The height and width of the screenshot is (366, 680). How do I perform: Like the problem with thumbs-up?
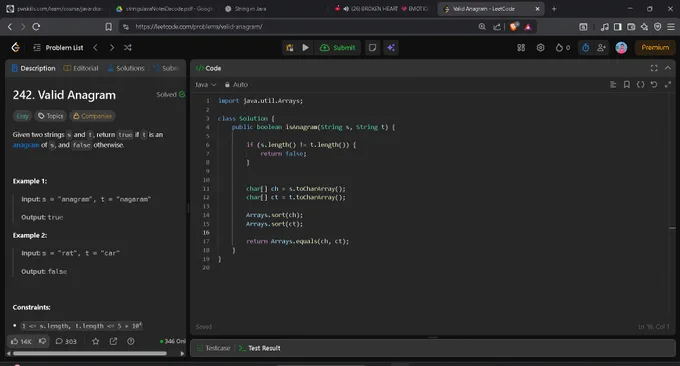click(x=21, y=341)
